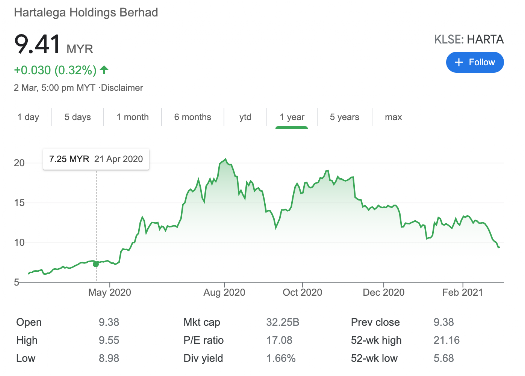Click the Oct 2020 axis label
This screenshot has width=525, height=376.
[302, 293]
